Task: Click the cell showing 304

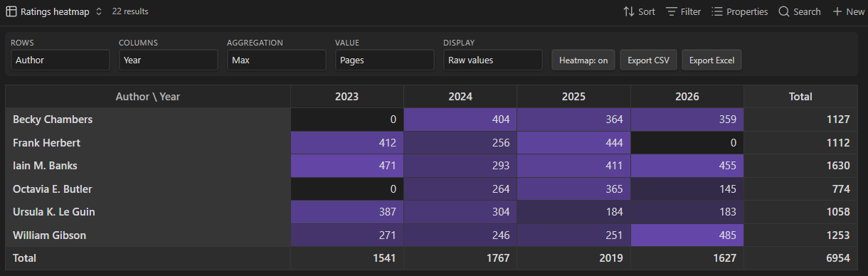Action: (x=460, y=212)
